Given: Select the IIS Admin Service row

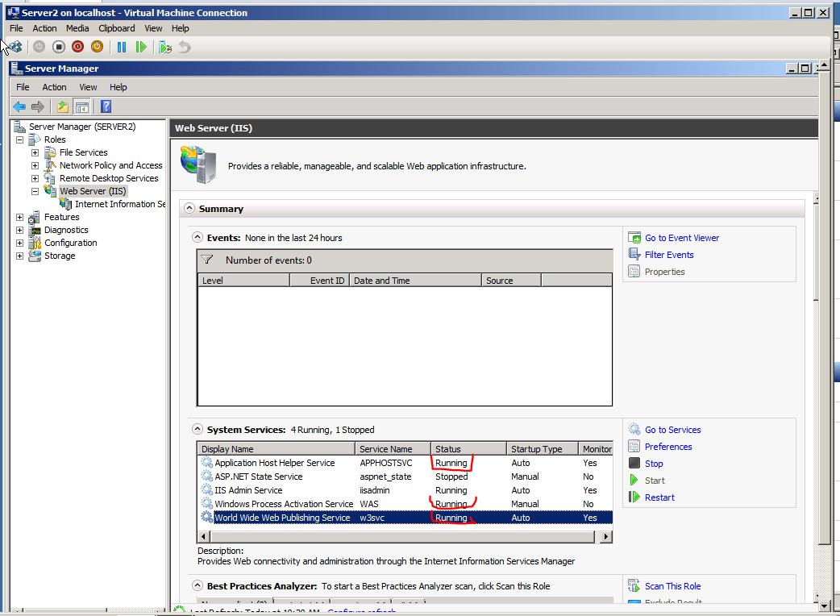Looking at the screenshot, I should 405,490.
